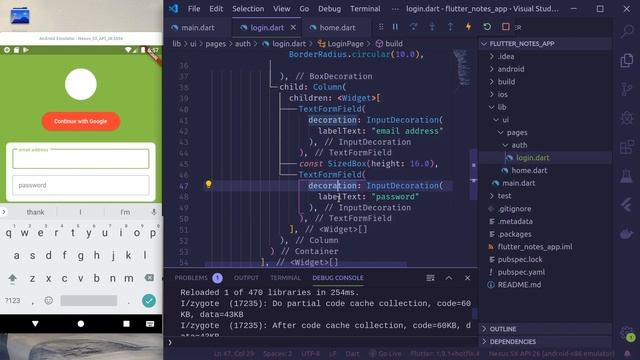Switch to the PROBLEMS panel tab
Image resolution: width=640 pixels, height=360 pixels.
[x=191, y=278]
